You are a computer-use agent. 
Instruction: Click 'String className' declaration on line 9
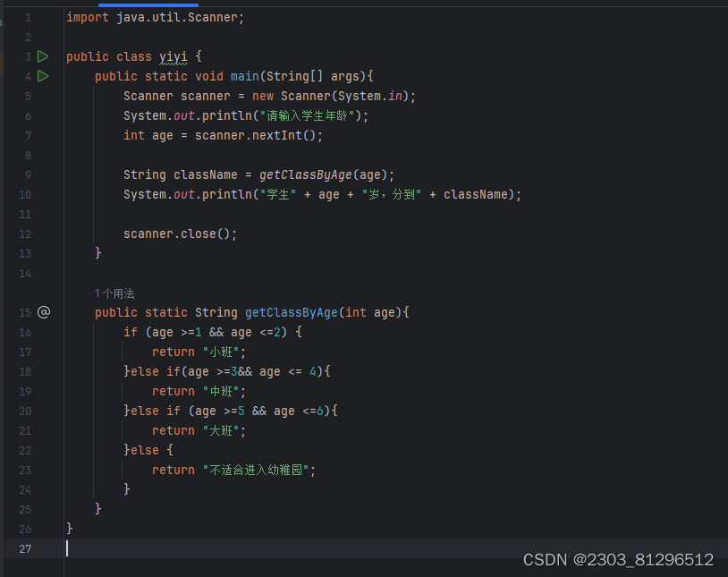point(180,175)
